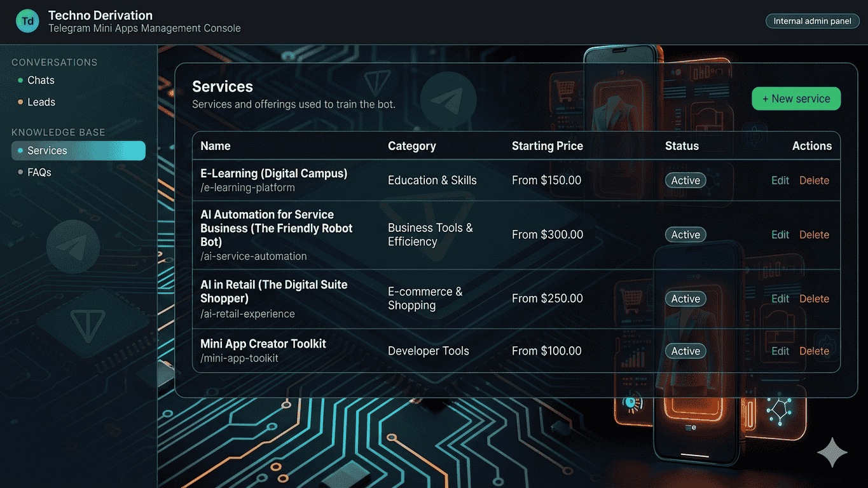Edit the AI Automation for Service Business row
868x488 pixels.
tap(780, 234)
